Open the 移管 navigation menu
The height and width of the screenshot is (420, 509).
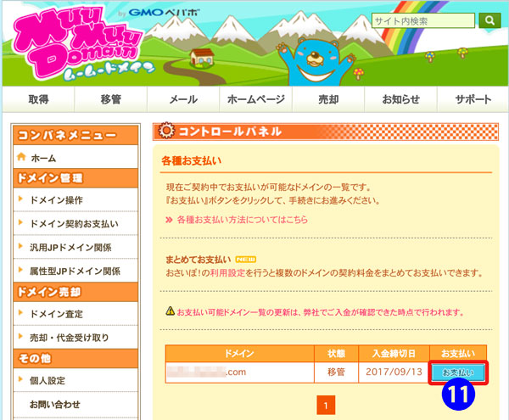point(110,99)
